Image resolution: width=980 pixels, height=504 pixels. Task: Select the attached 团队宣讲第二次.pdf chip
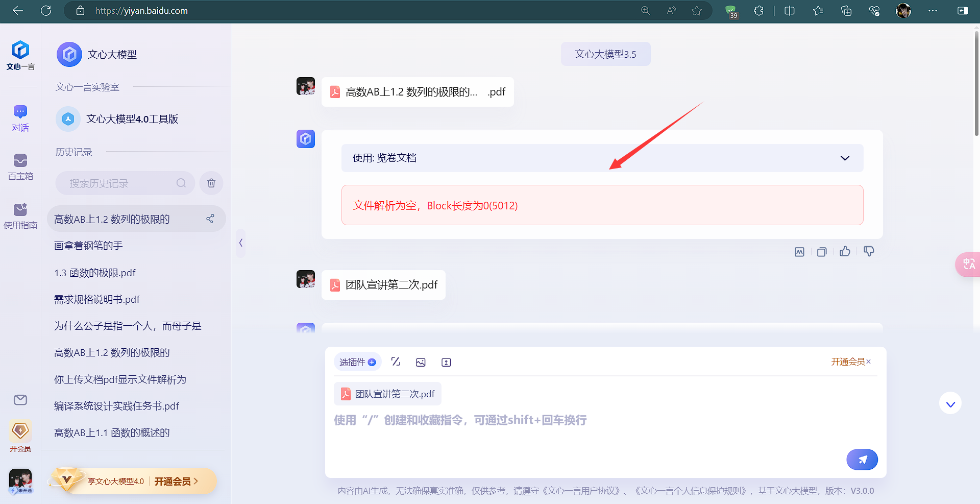[387, 394]
